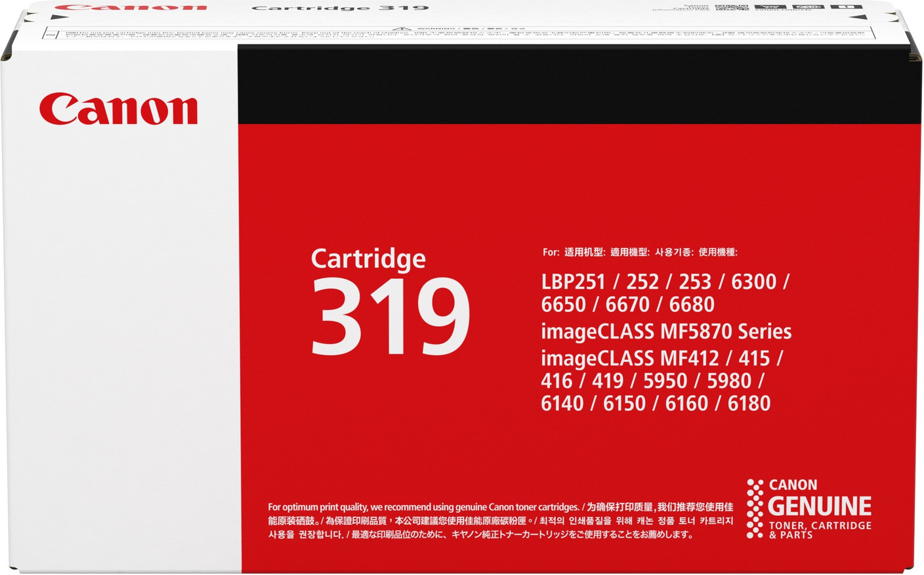The height and width of the screenshot is (575, 924).
Task: Click the "GENUINE" word in the badge
Action: [x=820, y=506]
